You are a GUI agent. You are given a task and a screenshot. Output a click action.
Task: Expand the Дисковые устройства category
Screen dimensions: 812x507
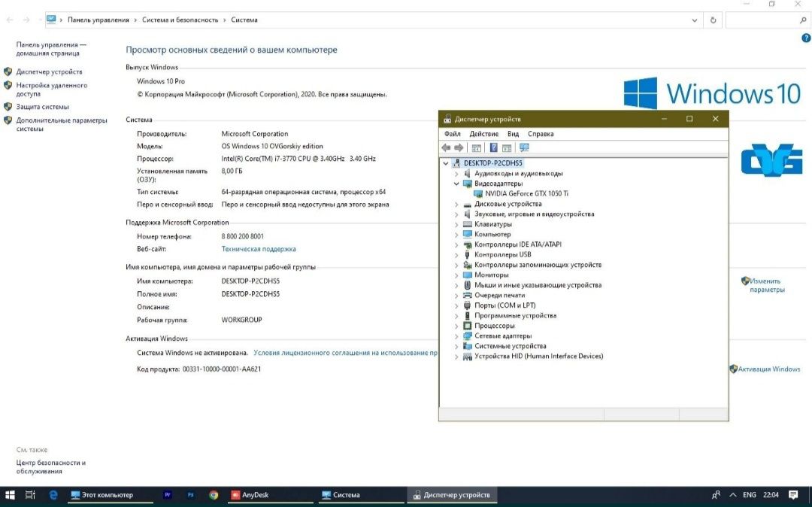point(456,204)
